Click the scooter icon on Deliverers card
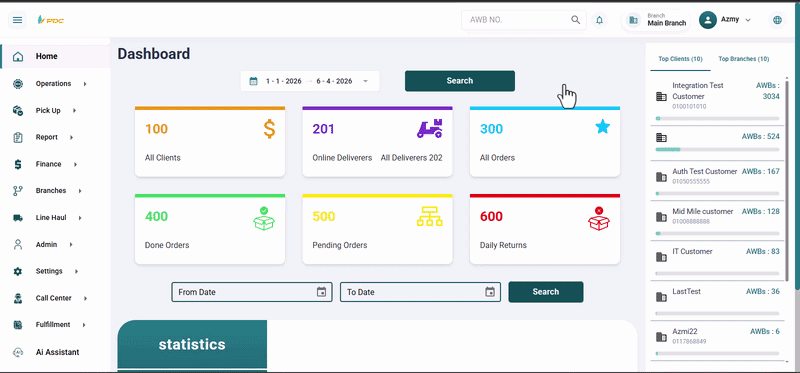 tap(430, 129)
